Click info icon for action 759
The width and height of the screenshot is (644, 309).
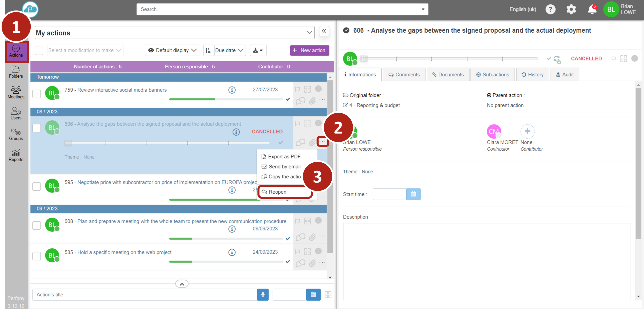tap(232, 90)
